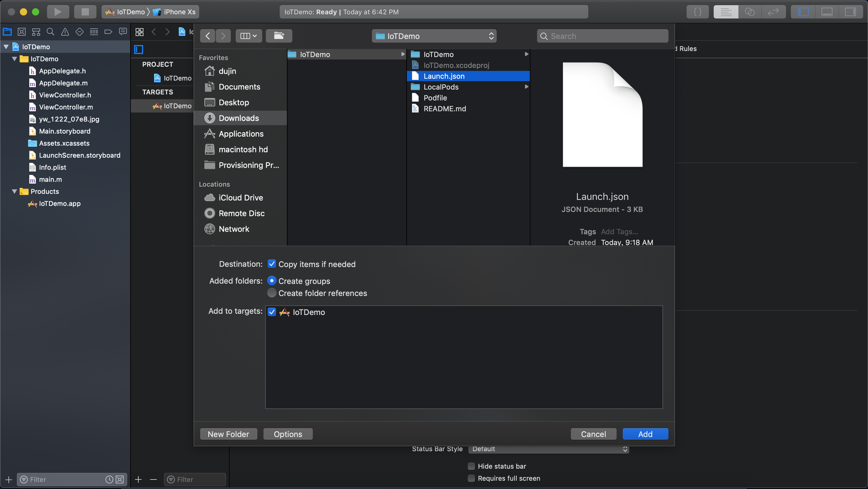Click the Launch.json preview thumbnail
This screenshot has width=868, height=489.
point(602,115)
